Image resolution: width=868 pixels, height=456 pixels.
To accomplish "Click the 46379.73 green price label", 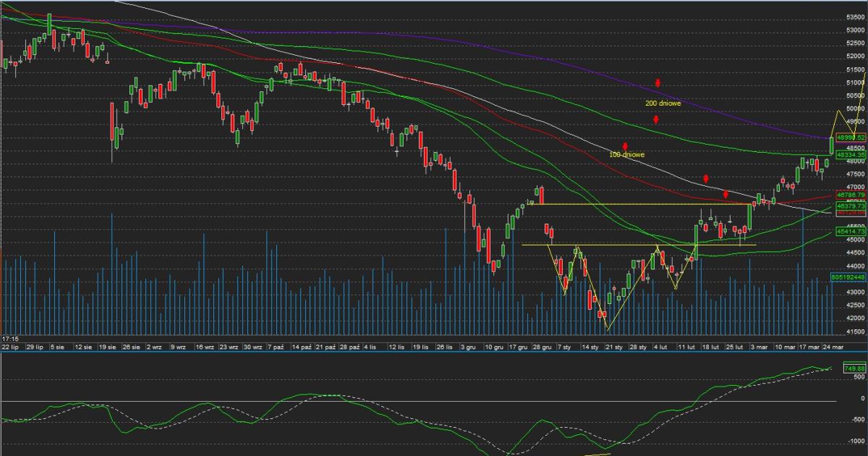I will coord(850,206).
